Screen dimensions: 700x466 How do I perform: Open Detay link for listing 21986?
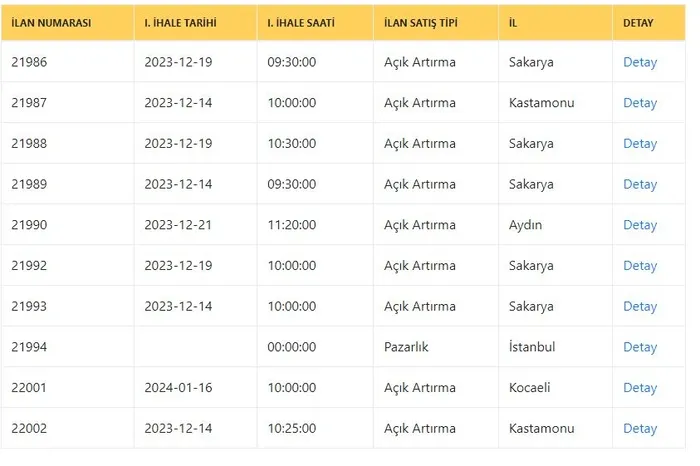pos(640,62)
